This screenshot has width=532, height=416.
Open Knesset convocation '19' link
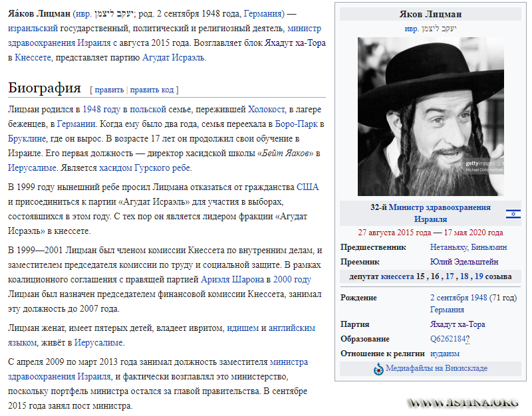coord(479,276)
